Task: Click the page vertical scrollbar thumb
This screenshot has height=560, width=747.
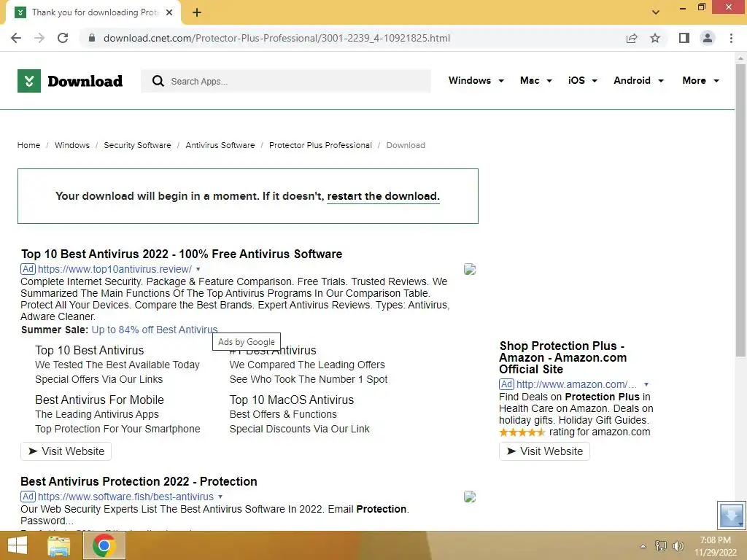Action: 740,209
